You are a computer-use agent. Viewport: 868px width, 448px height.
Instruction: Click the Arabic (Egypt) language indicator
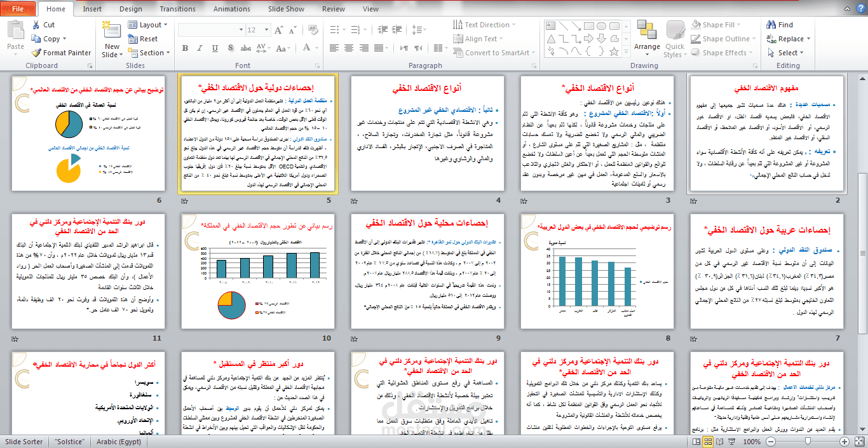pyautogui.click(x=119, y=442)
